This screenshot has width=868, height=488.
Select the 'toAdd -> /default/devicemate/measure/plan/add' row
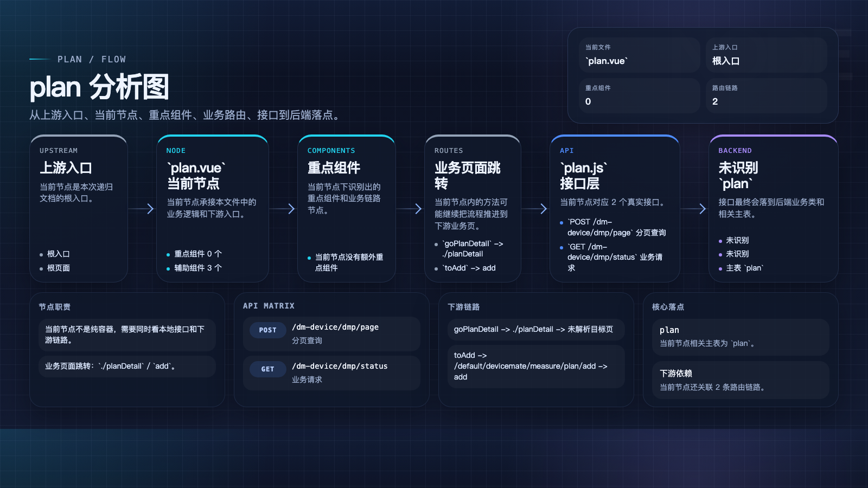tap(536, 366)
